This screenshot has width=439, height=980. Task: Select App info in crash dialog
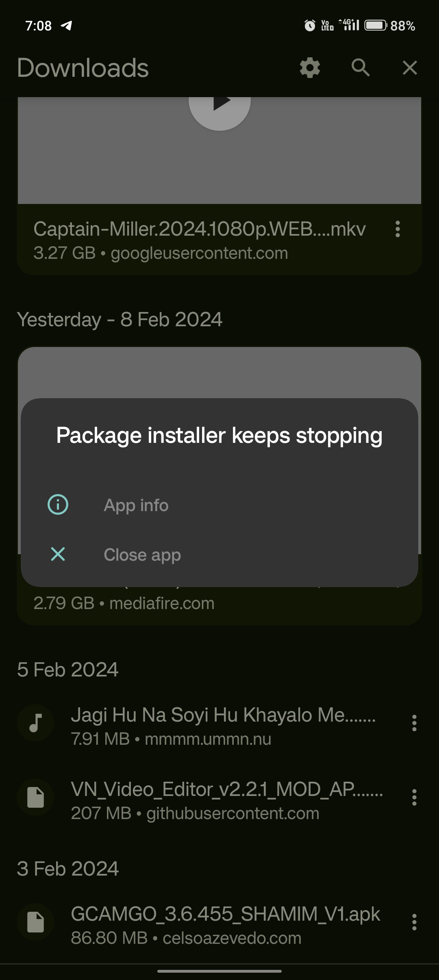[136, 505]
